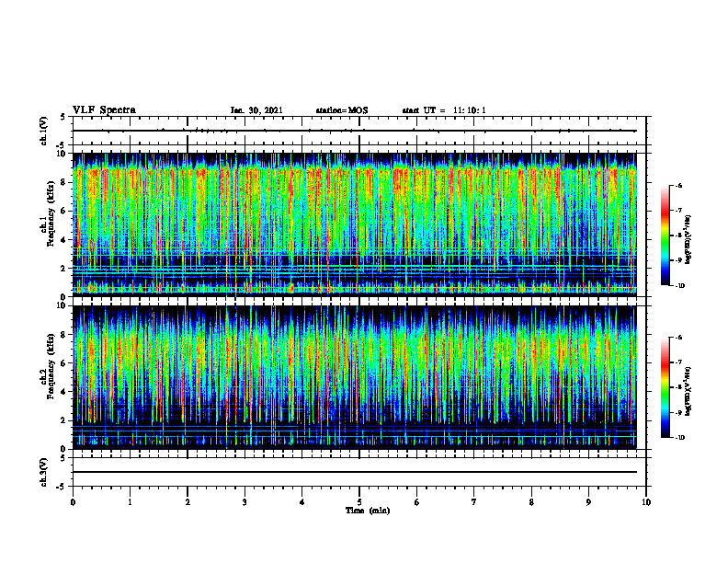Click the "4" kHz tick on ch.2 spectrogram
Screen dimensions: 728x563
(64, 392)
